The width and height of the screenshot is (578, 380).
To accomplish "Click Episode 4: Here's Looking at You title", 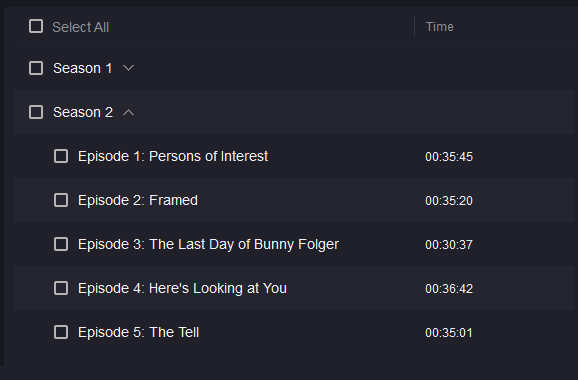I will 182,288.
